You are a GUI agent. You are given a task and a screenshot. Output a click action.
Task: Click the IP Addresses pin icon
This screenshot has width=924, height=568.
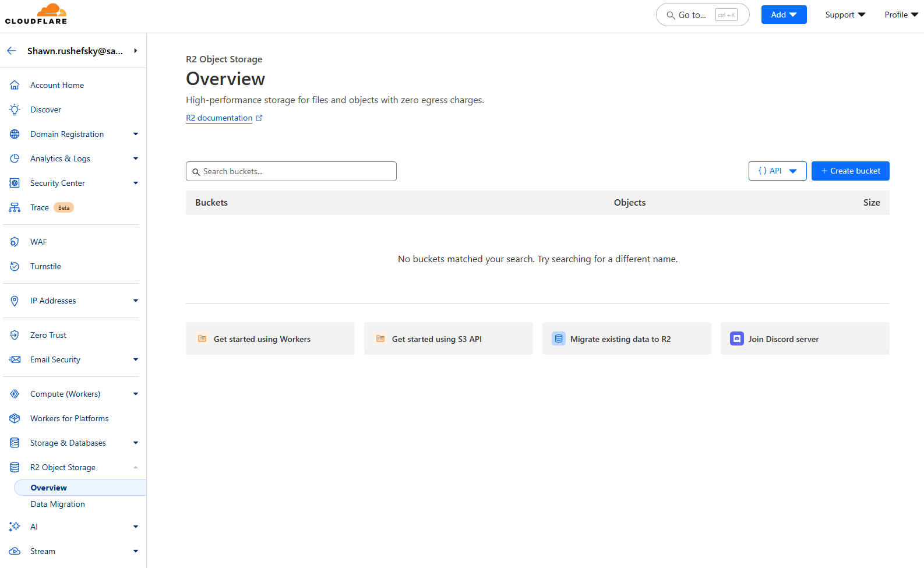[x=15, y=301]
